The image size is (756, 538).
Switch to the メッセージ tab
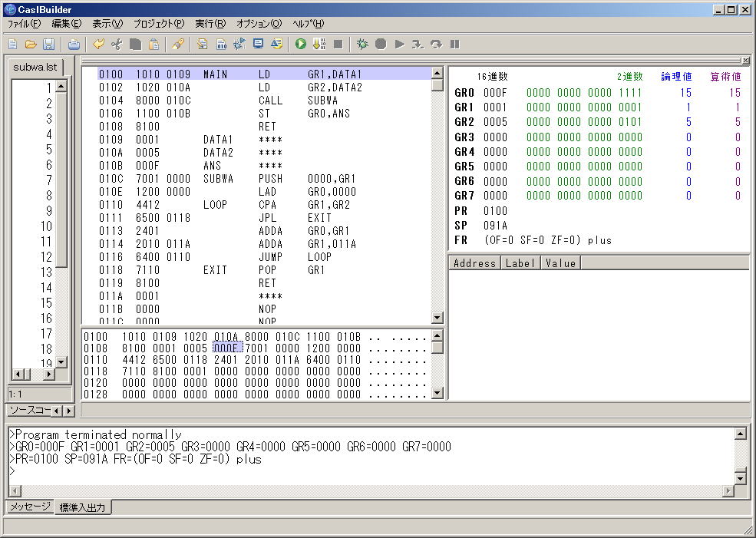(30, 507)
